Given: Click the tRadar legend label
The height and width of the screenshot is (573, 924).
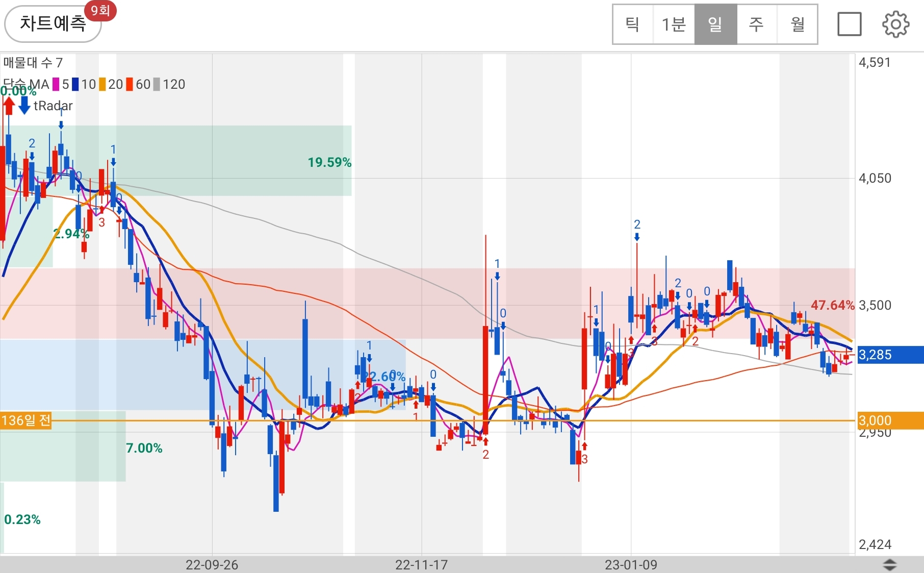Looking at the screenshot, I should click(53, 106).
